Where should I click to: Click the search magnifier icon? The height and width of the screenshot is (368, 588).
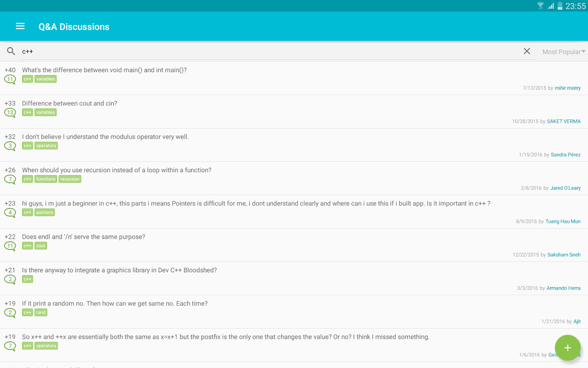tap(11, 51)
